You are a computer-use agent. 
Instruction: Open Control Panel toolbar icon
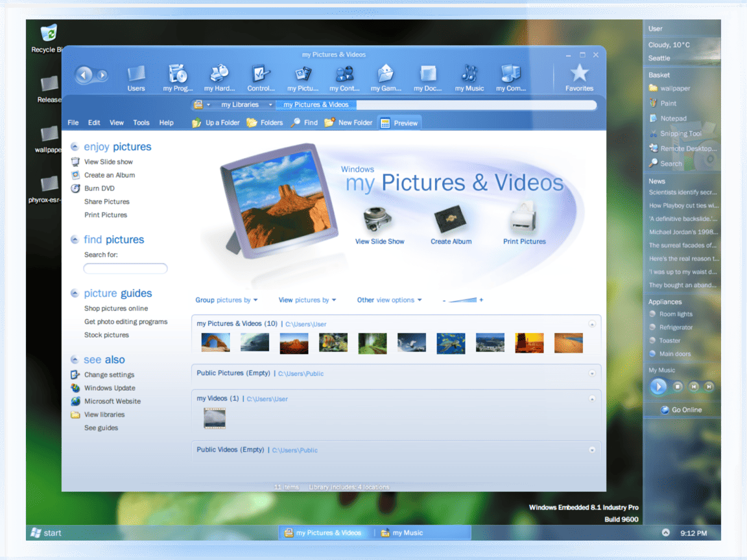[x=261, y=78]
